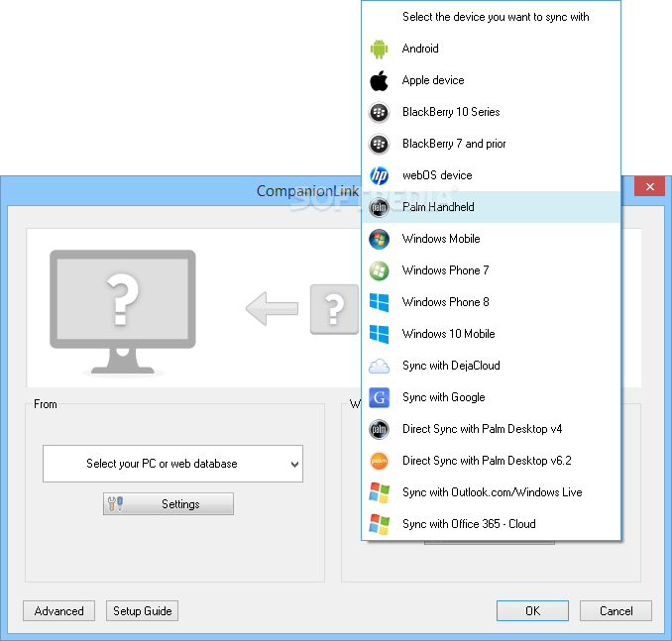Screen dimensions: 672x641
Task: Click the From database dropdown arrow
Action: click(x=294, y=464)
